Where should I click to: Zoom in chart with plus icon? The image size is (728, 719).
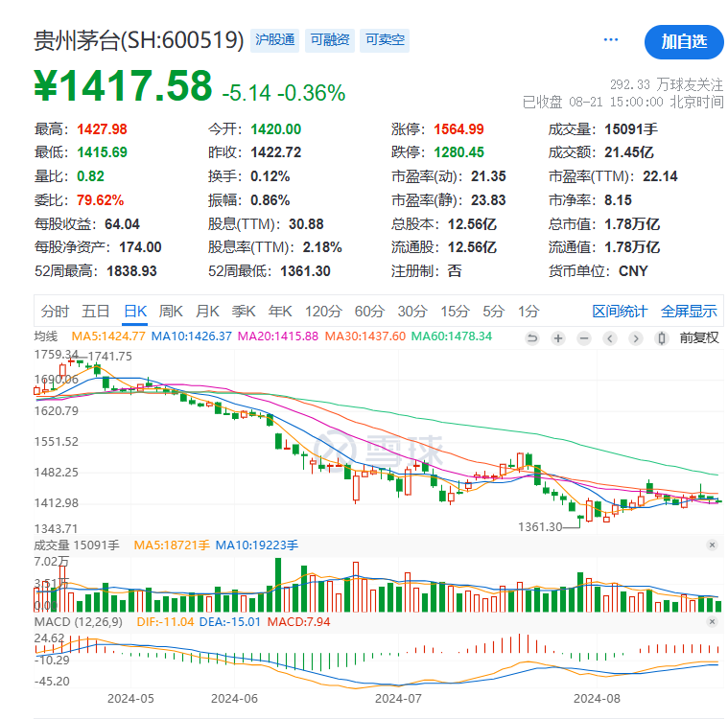[558, 338]
